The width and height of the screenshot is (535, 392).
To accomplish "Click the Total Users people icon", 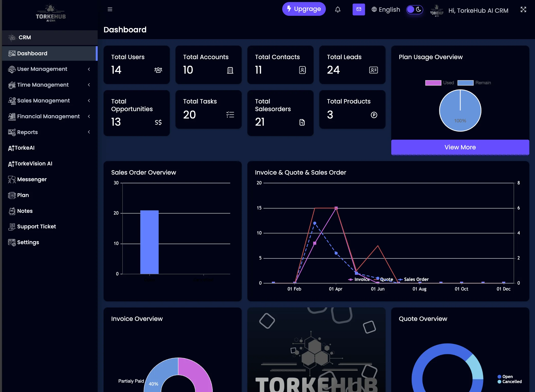I will (x=158, y=70).
